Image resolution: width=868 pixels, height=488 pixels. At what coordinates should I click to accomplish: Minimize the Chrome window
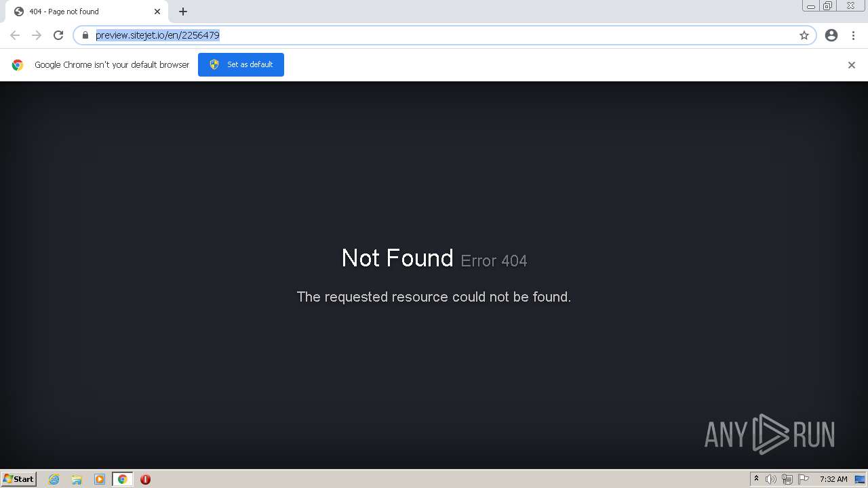(811, 6)
